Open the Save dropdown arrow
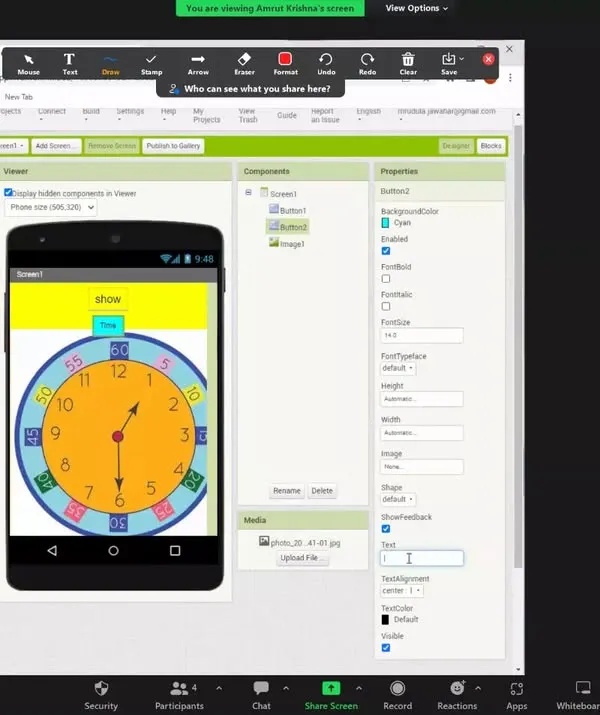This screenshot has width=600, height=715. coord(462,59)
